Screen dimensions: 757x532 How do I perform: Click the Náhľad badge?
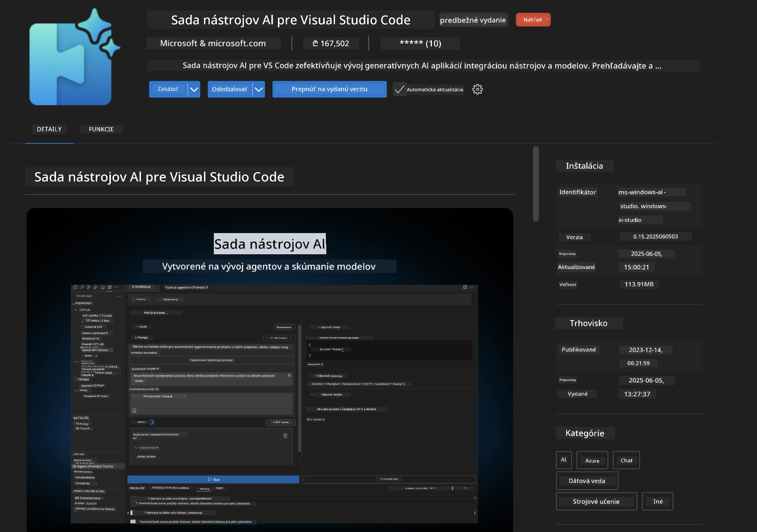click(533, 20)
